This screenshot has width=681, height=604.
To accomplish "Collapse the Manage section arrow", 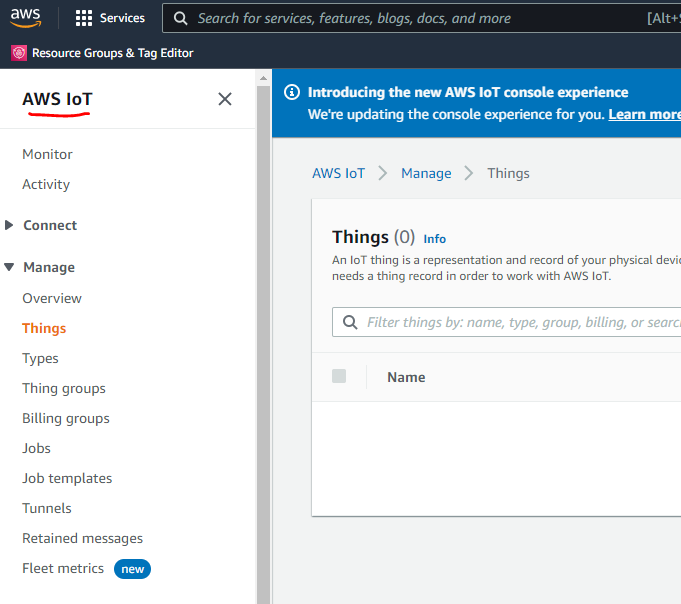I will pos(10,267).
